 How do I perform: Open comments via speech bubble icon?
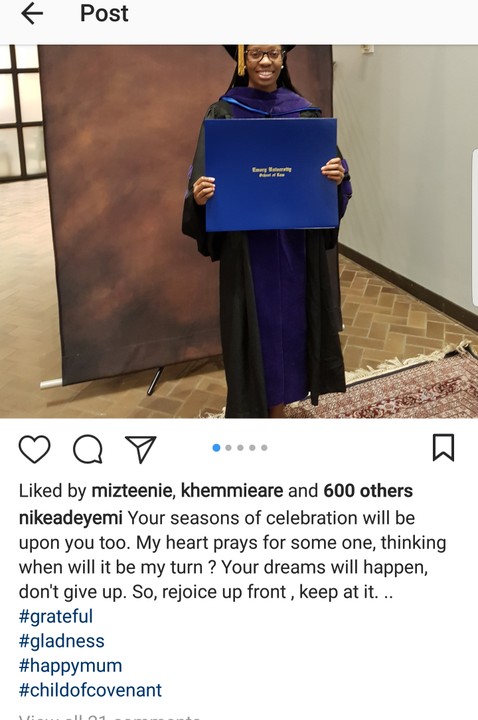click(x=88, y=449)
